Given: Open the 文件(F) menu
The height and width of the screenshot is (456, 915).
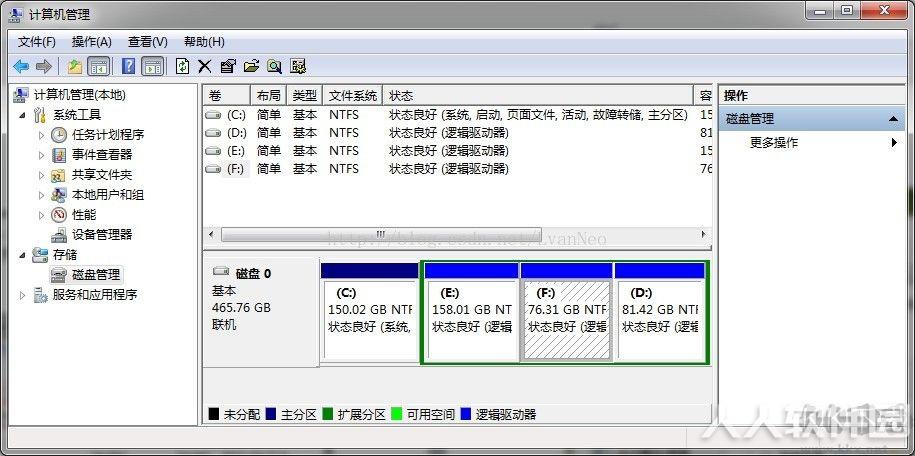Looking at the screenshot, I should [x=36, y=42].
